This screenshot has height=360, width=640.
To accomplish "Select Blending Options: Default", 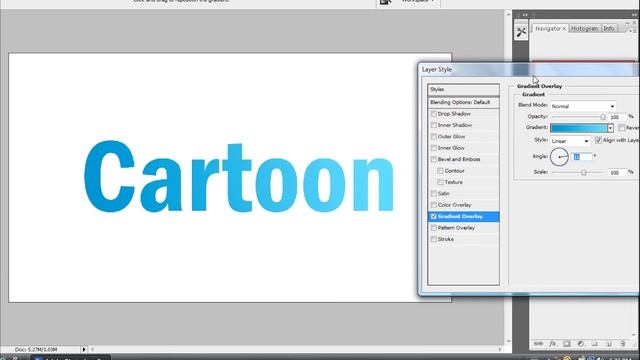I will pyautogui.click(x=463, y=102).
